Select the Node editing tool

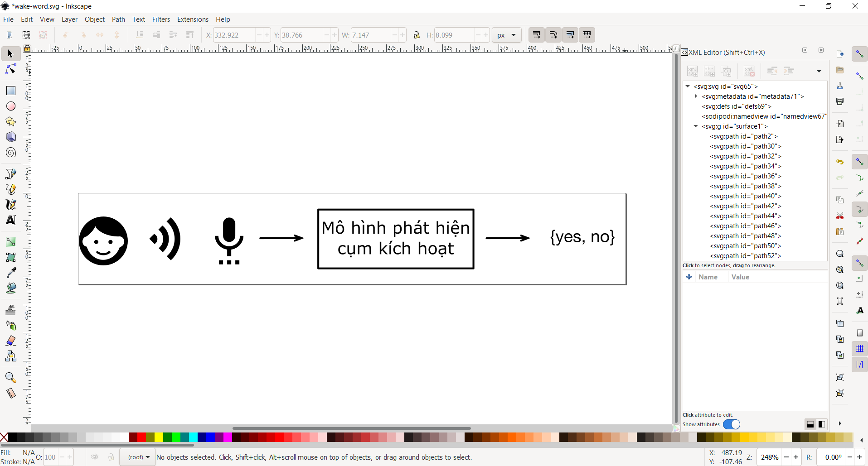tap(11, 69)
